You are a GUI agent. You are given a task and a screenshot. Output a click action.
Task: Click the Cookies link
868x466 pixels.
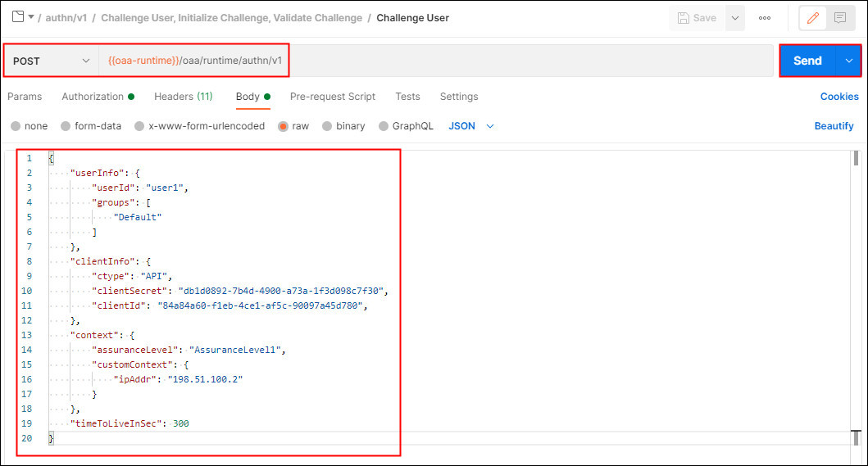pos(839,97)
